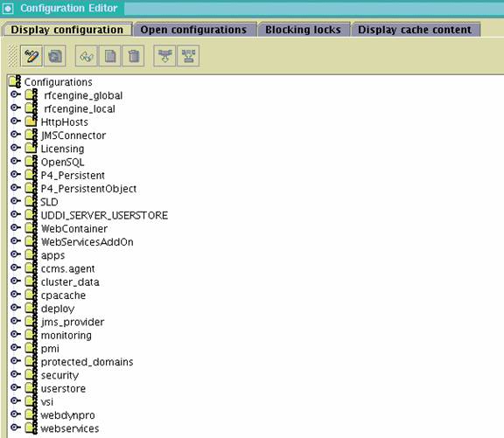Click the refresh toolbar icon
This screenshot has width=504, height=438.
(x=55, y=56)
